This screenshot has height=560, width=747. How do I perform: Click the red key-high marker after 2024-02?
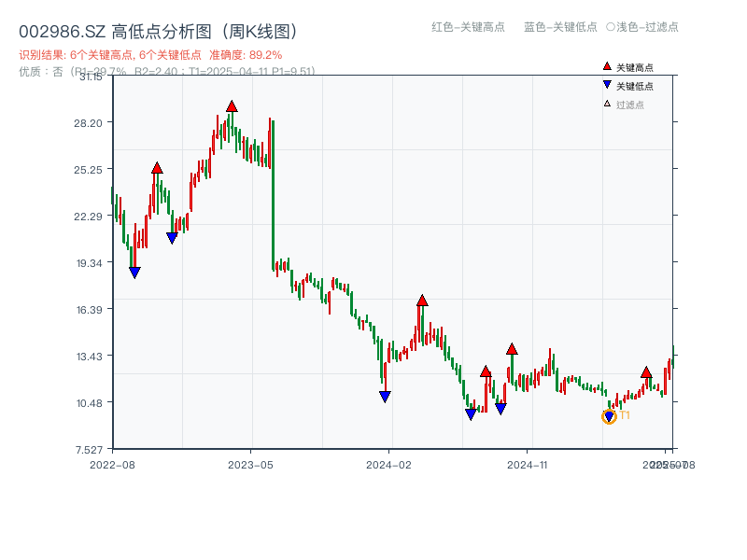(422, 301)
